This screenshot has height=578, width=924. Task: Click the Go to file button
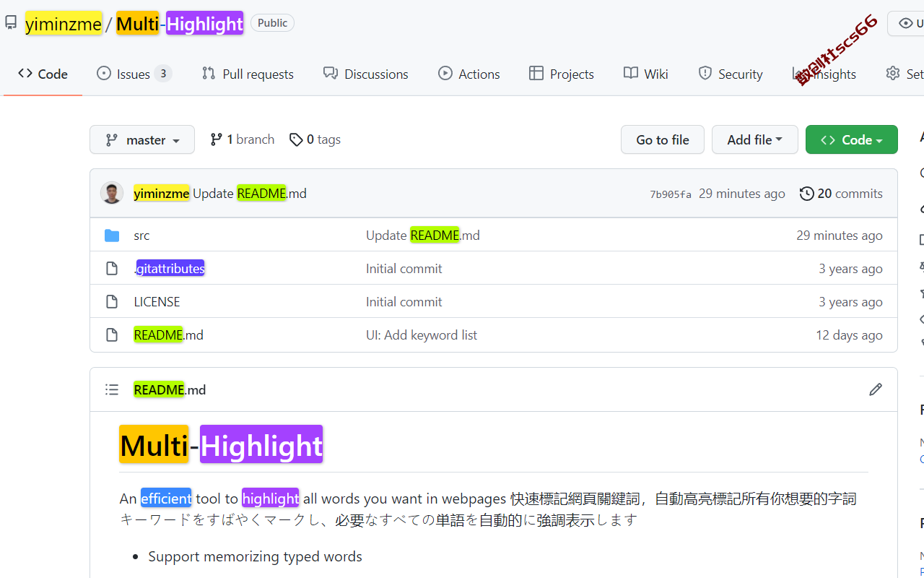coord(663,139)
